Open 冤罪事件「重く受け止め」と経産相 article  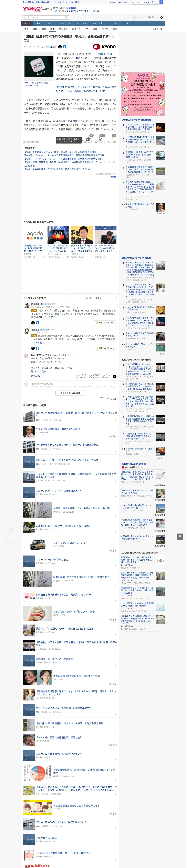pos(54,659)
